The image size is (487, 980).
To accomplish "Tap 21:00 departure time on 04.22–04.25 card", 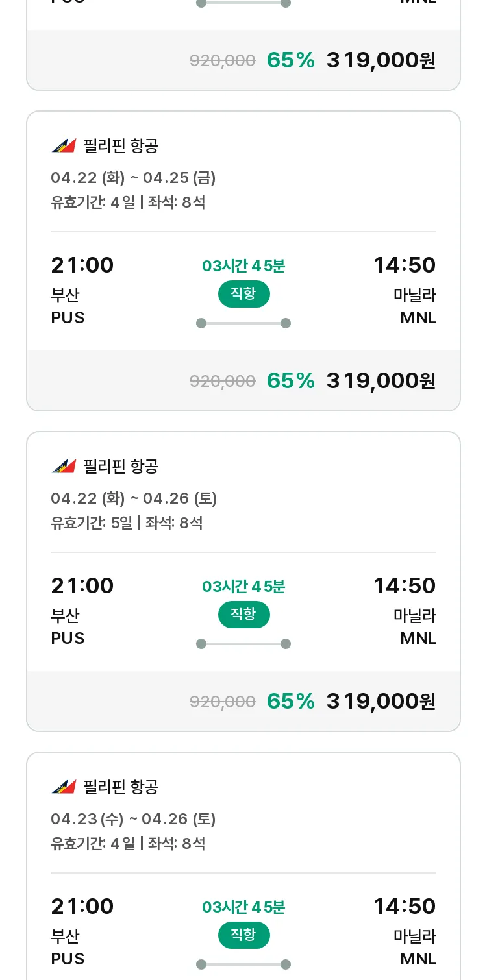I will click(x=82, y=265).
